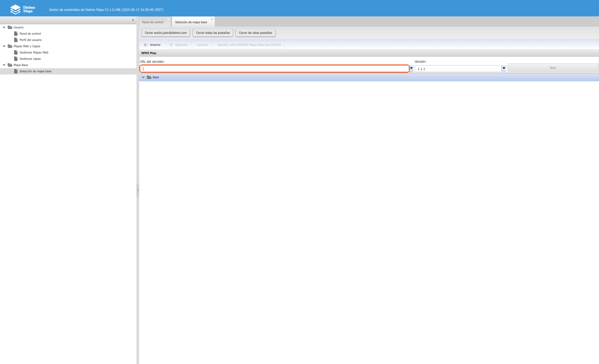The width and height of the screenshot is (599, 364).
Task: Click the Gestionar capas document icon
Action: click(16, 59)
